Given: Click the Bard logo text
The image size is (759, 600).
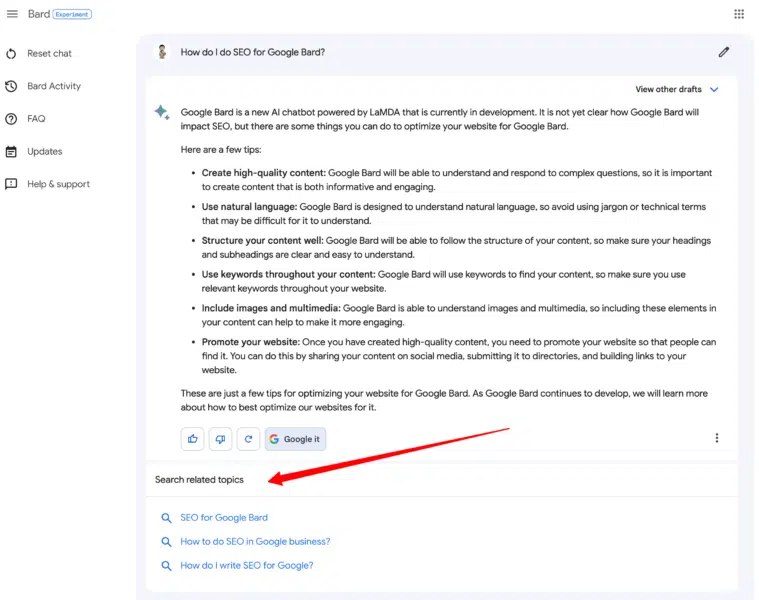Looking at the screenshot, I should tap(39, 14).
